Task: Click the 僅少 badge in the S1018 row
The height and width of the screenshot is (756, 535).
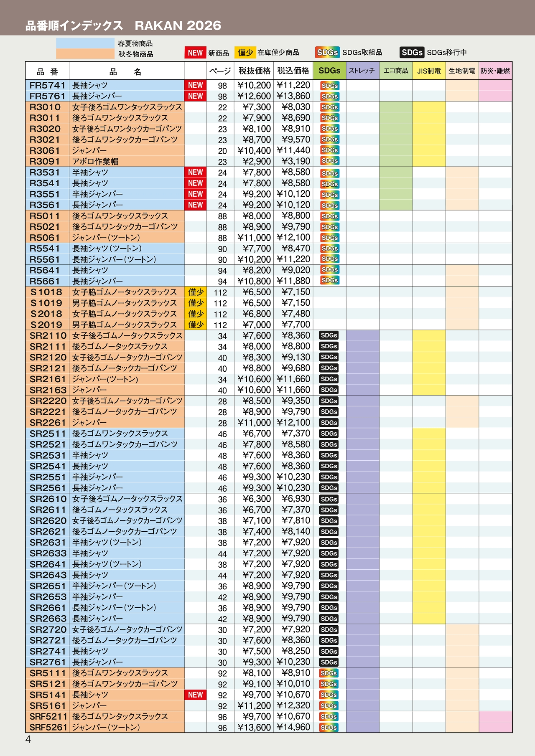Action: pos(196,292)
